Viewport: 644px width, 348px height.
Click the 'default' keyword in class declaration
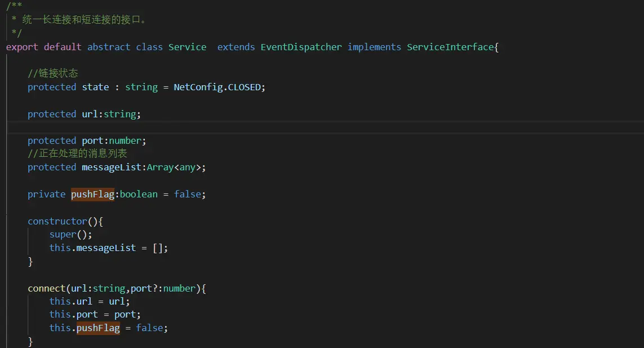[x=63, y=47]
